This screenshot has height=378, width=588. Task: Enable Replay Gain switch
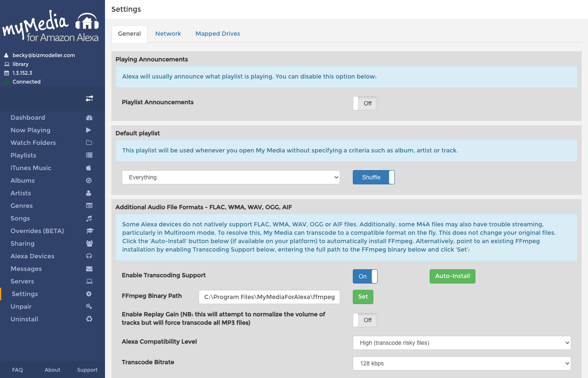[365, 320]
